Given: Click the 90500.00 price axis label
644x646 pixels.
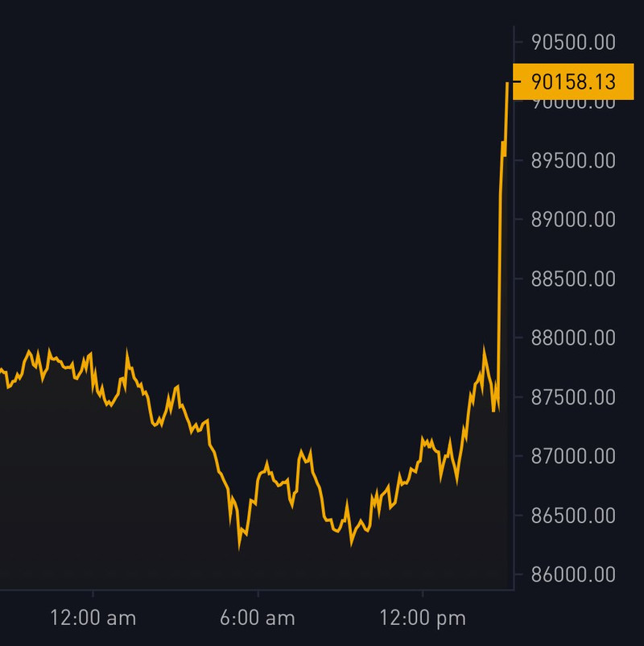Looking at the screenshot, I should pos(572,41).
